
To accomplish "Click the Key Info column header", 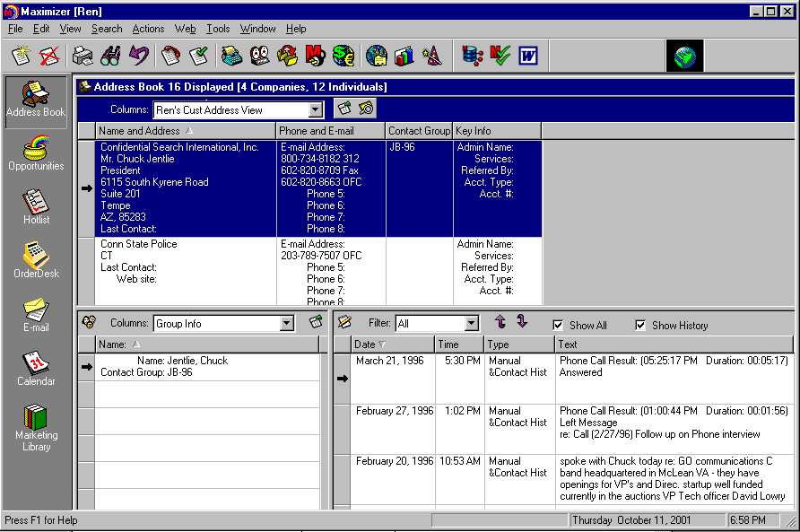I will [497, 131].
